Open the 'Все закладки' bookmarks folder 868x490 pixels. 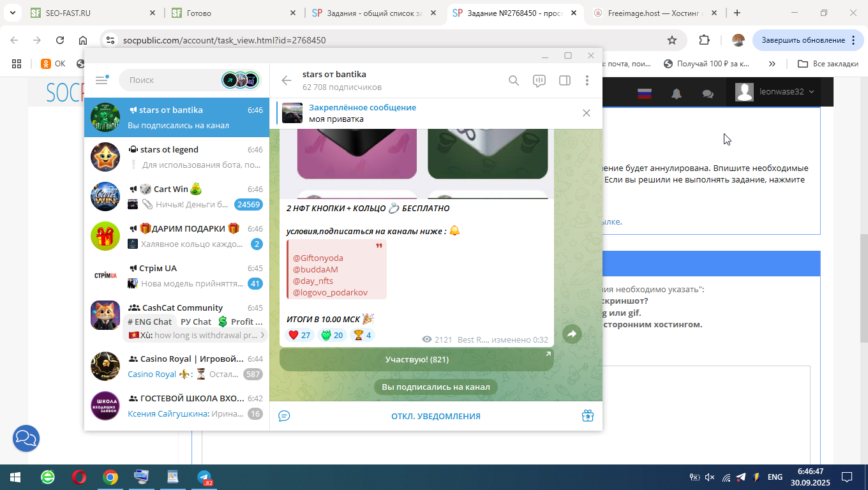828,64
